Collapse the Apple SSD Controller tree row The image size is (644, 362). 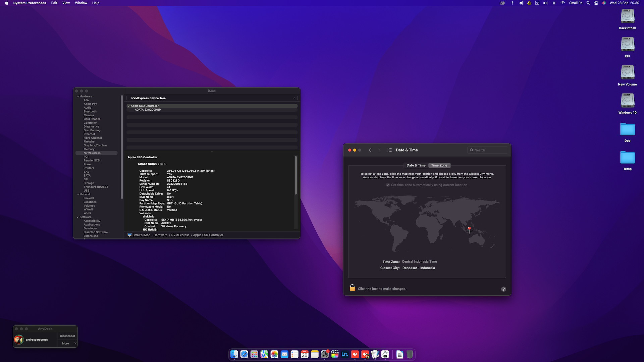coord(128,106)
